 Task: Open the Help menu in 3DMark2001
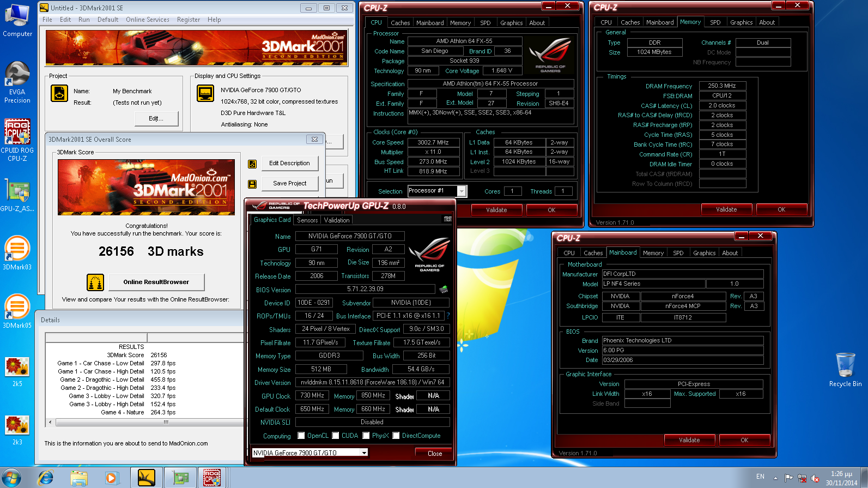[214, 20]
